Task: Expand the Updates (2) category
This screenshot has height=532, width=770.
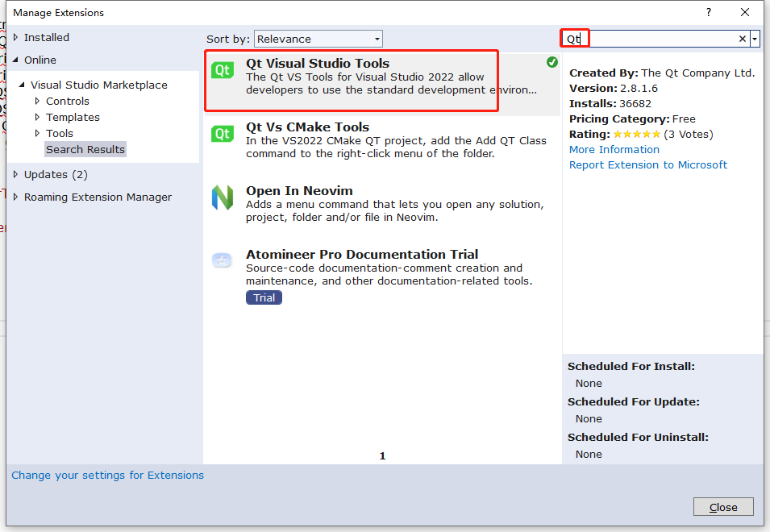Action: pyautogui.click(x=15, y=175)
